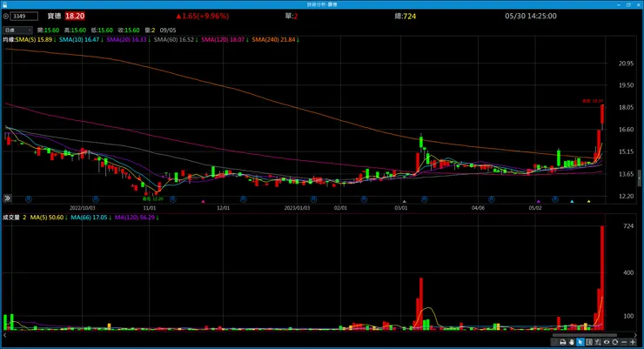This screenshot has height=349, width=644.
Task: Zoom in with the plus icon
Action: point(633,342)
